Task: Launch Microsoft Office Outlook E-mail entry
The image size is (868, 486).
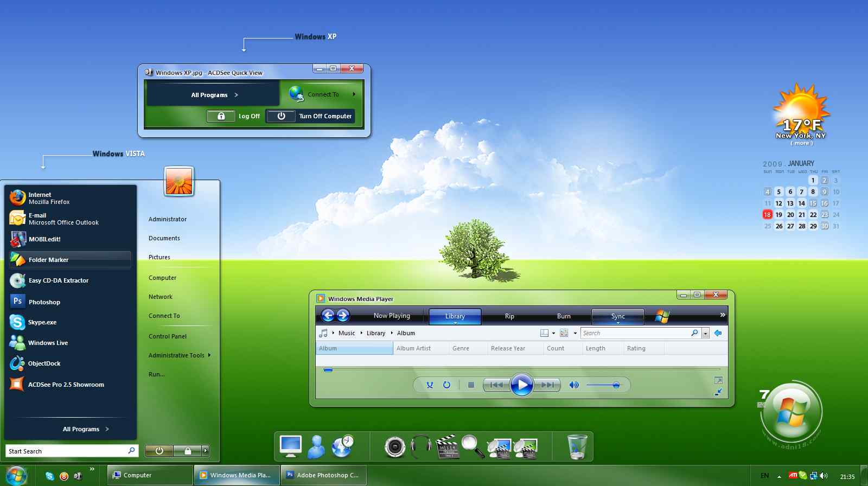Action: [70, 219]
